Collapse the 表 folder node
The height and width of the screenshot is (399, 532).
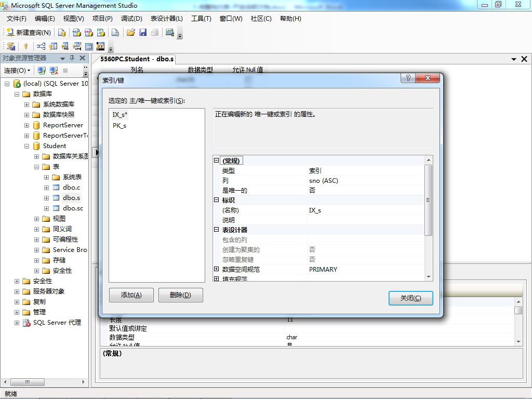37,167
